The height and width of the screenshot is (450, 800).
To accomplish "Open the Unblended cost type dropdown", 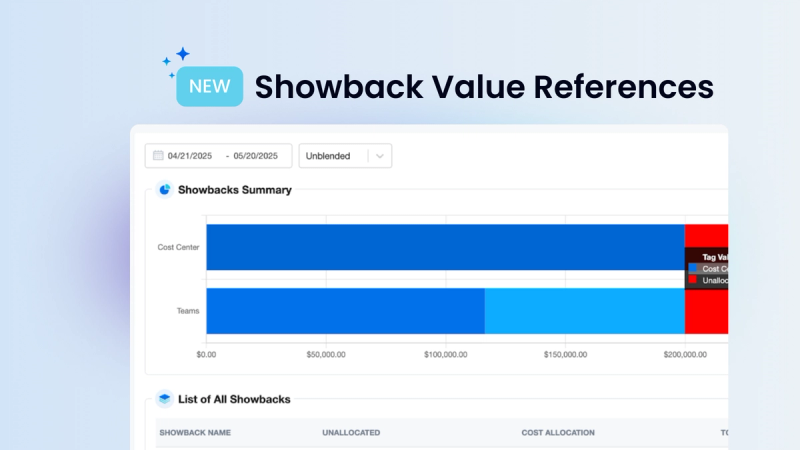I will coord(345,156).
